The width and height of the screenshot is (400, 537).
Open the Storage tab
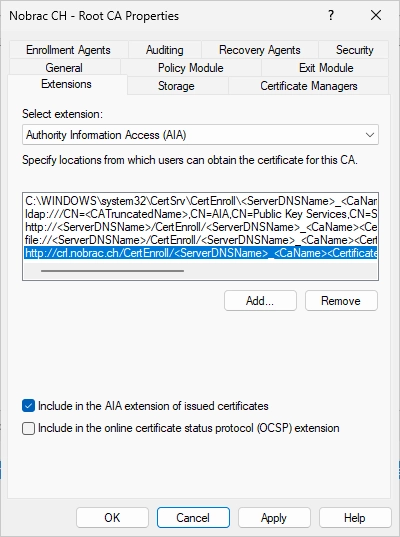point(176,86)
